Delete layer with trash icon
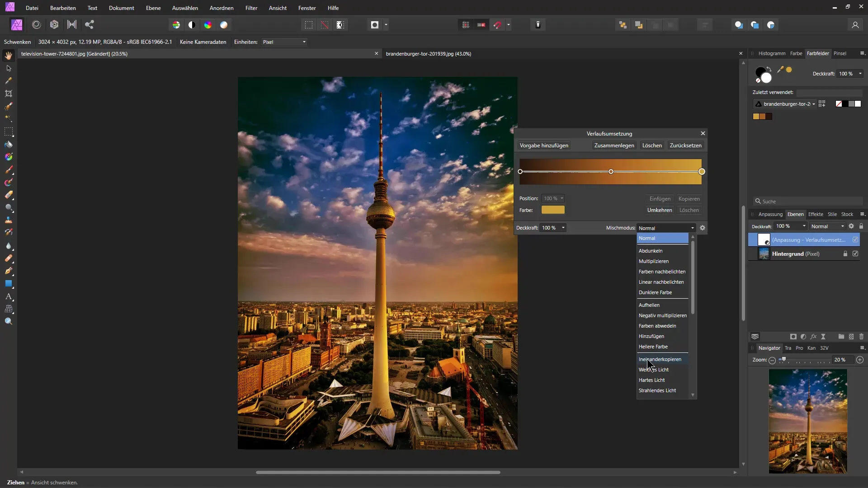The width and height of the screenshot is (868, 488). click(x=861, y=337)
